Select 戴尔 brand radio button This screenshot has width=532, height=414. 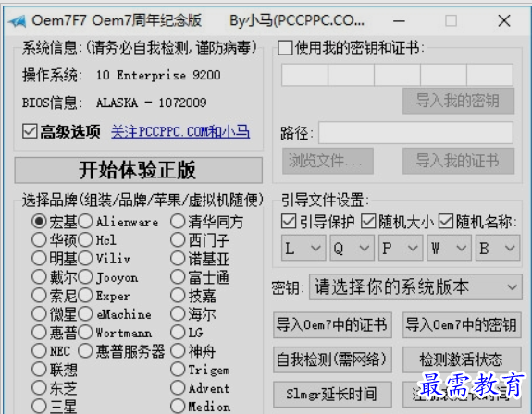[39, 277]
